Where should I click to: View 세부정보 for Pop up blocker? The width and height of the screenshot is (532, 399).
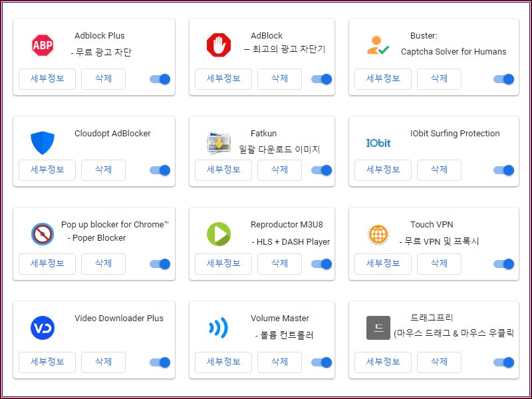(47, 264)
